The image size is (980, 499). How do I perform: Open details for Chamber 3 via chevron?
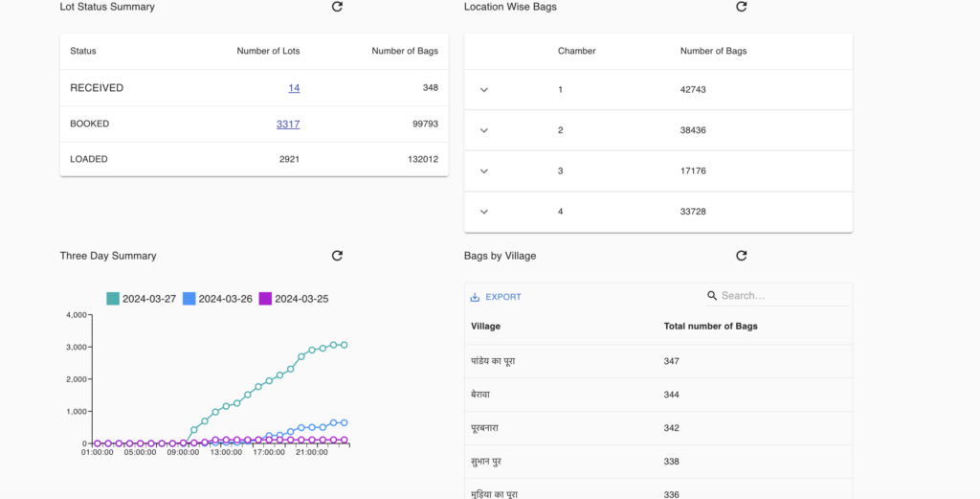[484, 171]
